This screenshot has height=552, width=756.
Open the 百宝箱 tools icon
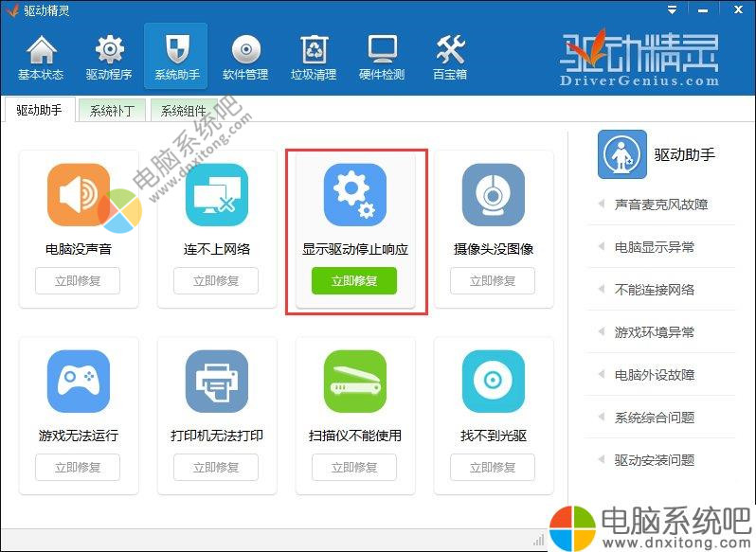[x=450, y=50]
